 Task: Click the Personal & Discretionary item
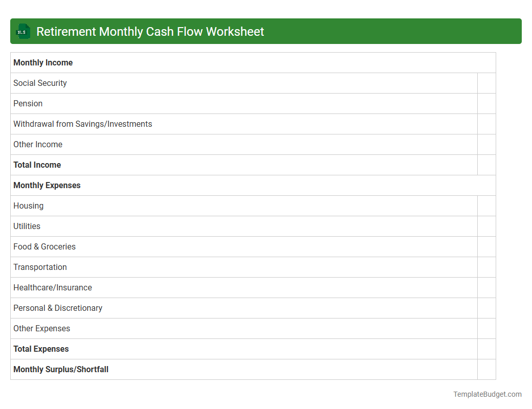click(58, 308)
